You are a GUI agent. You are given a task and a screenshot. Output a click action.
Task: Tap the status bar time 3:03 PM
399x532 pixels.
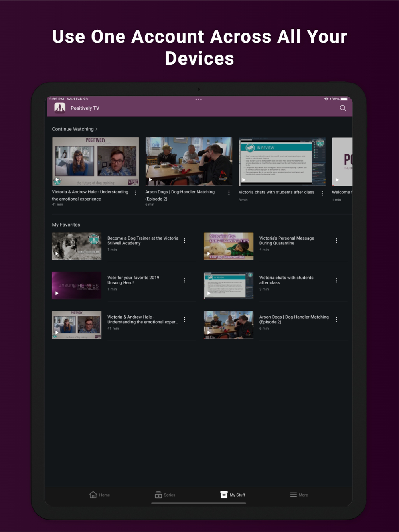[57, 99]
